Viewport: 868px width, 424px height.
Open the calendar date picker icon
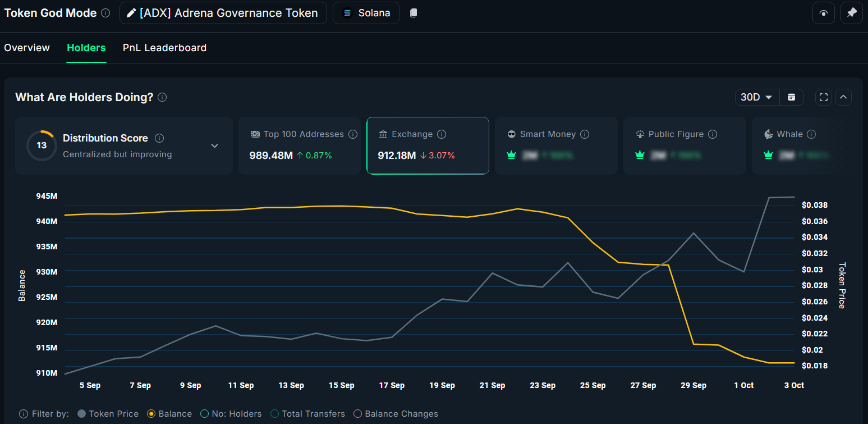pos(791,97)
